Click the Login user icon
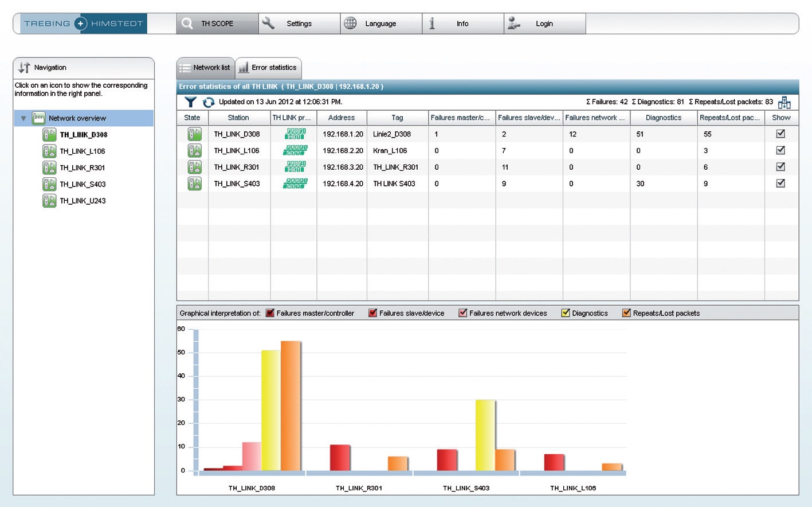The width and height of the screenshot is (812, 507). pyautogui.click(x=514, y=24)
